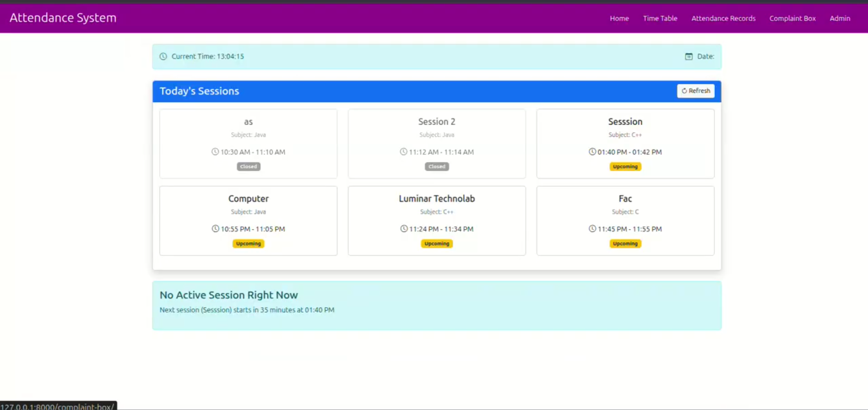868x410 pixels.
Task: Click the Current Time 13:04:15 text
Action: coord(208,56)
